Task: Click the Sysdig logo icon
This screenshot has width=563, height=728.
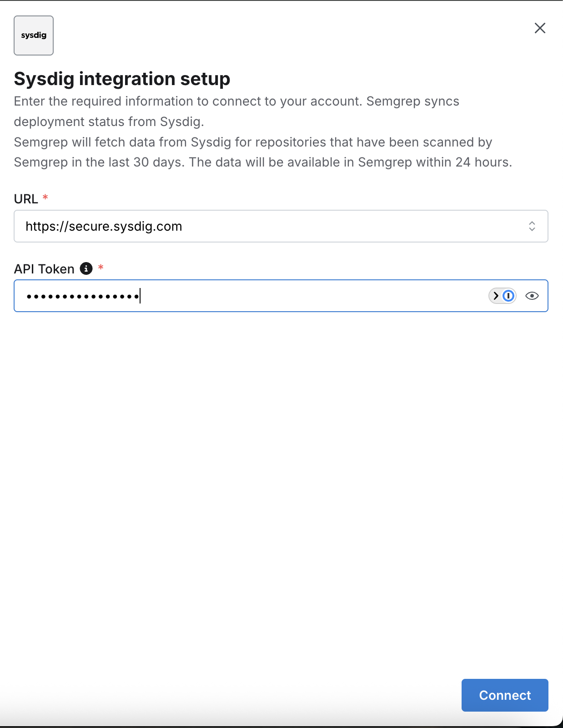Action: click(x=34, y=35)
